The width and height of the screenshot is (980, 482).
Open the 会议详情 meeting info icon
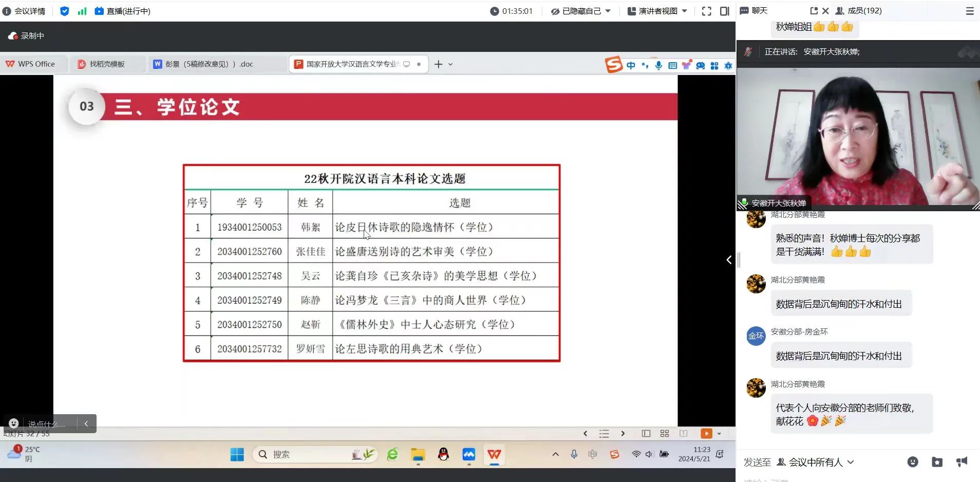[x=7, y=11]
